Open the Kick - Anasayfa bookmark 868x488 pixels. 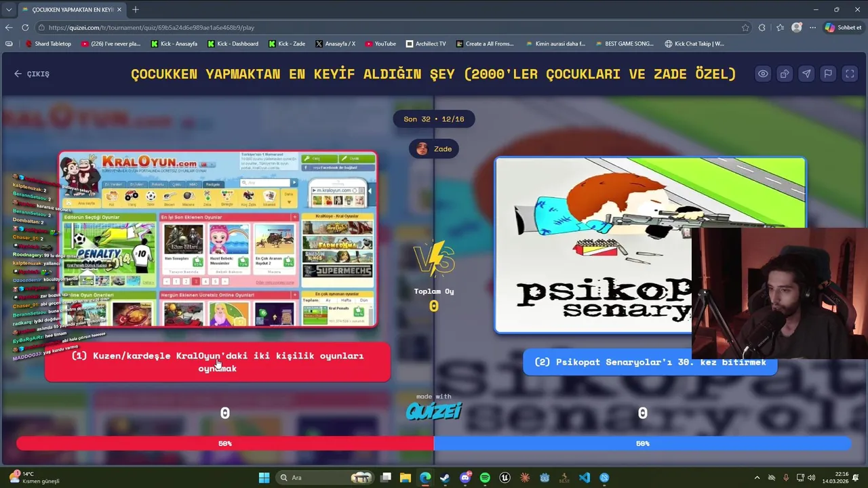173,44
